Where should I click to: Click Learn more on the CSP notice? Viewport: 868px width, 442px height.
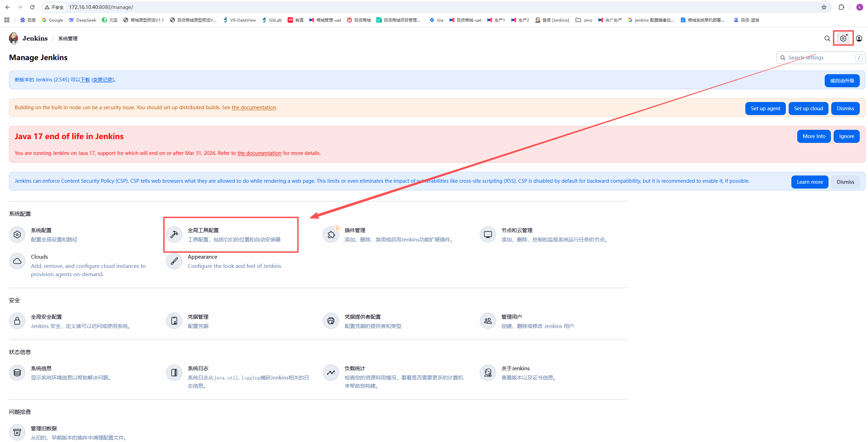tap(810, 182)
